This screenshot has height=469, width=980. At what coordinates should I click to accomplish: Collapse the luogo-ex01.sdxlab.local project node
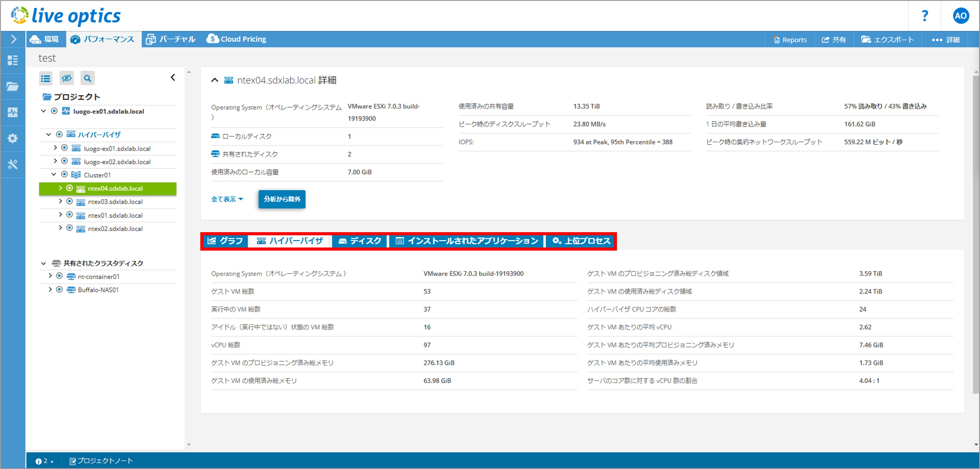click(x=43, y=111)
